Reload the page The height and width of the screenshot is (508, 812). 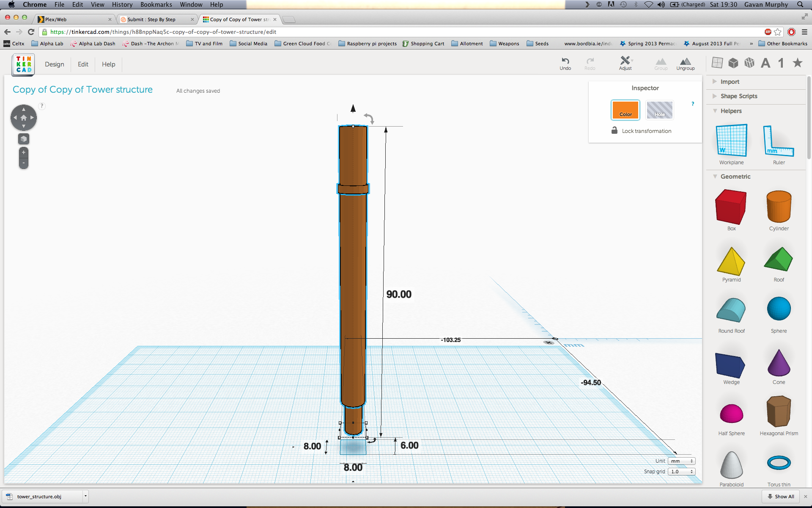pyautogui.click(x=31, y=32)
